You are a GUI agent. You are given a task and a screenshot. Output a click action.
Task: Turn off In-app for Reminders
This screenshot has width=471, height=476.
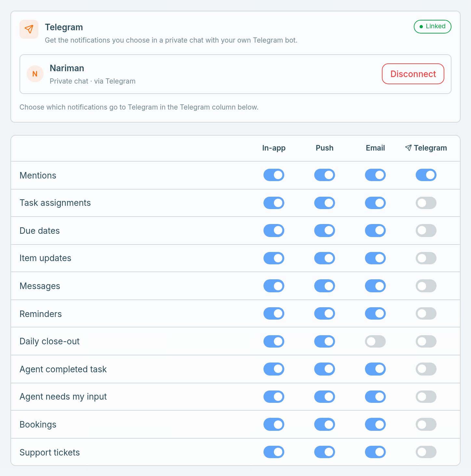[274, 313]
